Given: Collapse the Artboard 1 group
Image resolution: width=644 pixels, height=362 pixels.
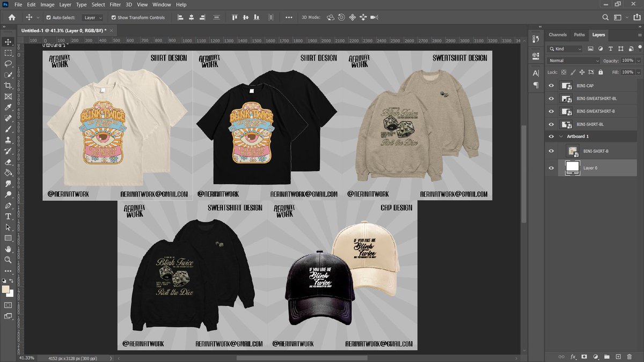Looking at the screenshot, I should tap(561, 137).
